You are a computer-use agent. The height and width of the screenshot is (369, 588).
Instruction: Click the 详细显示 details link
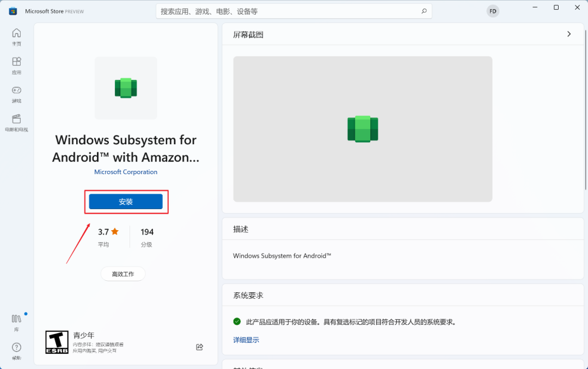[x=246, y=340]
